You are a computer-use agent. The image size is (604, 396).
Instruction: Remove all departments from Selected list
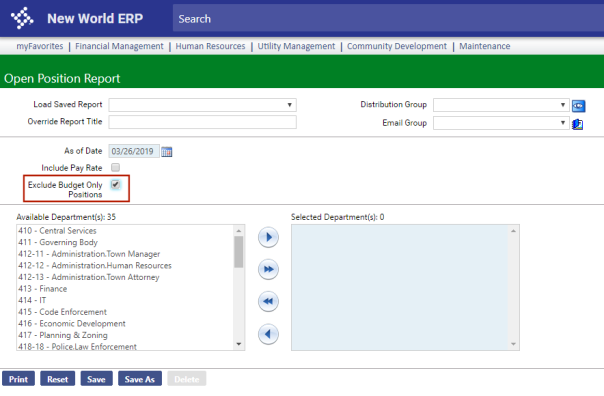click(x=268, y=301)
